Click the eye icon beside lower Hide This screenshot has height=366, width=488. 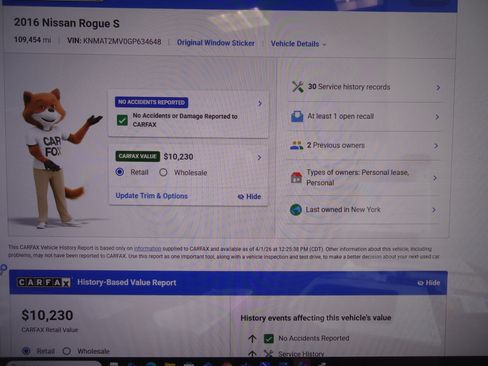[421, 283]
